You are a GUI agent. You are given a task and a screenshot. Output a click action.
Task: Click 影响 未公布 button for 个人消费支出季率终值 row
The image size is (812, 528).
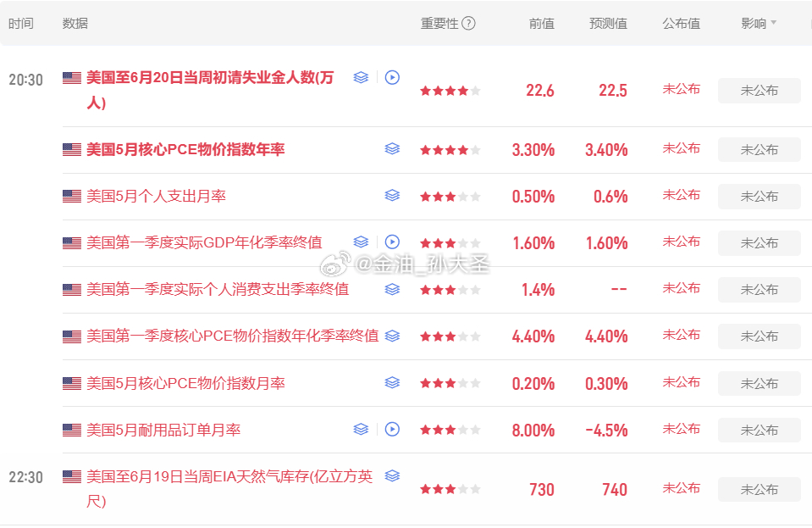pos(760,290)
